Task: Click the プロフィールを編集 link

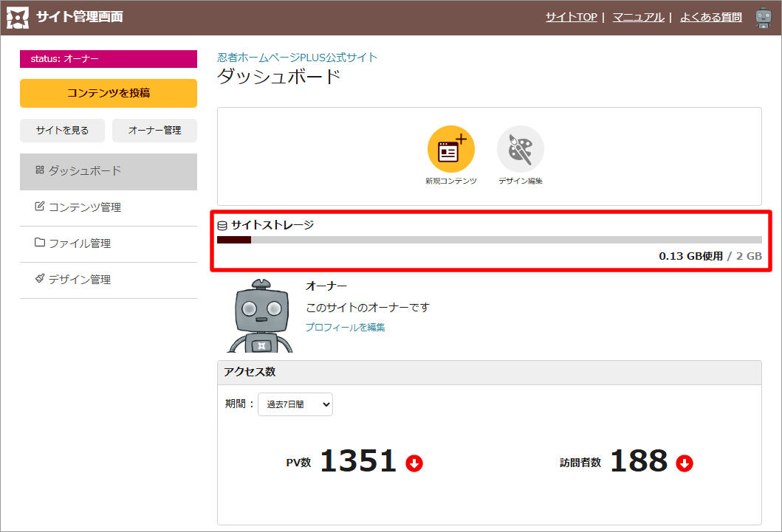Action: tap(345, 328)
